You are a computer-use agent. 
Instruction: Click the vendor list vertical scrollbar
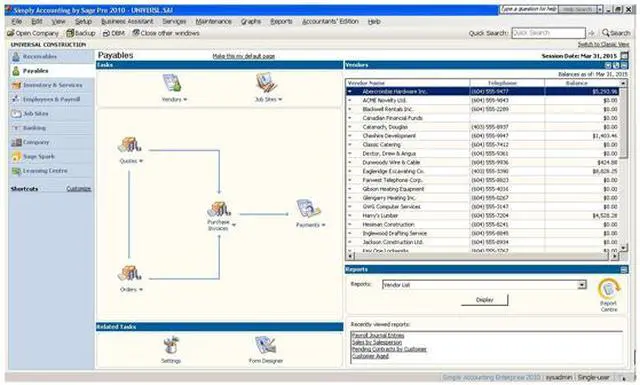pos(623,165)
